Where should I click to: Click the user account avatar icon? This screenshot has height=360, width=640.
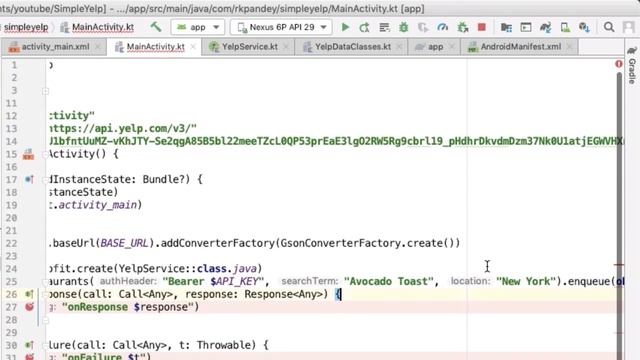628,27
